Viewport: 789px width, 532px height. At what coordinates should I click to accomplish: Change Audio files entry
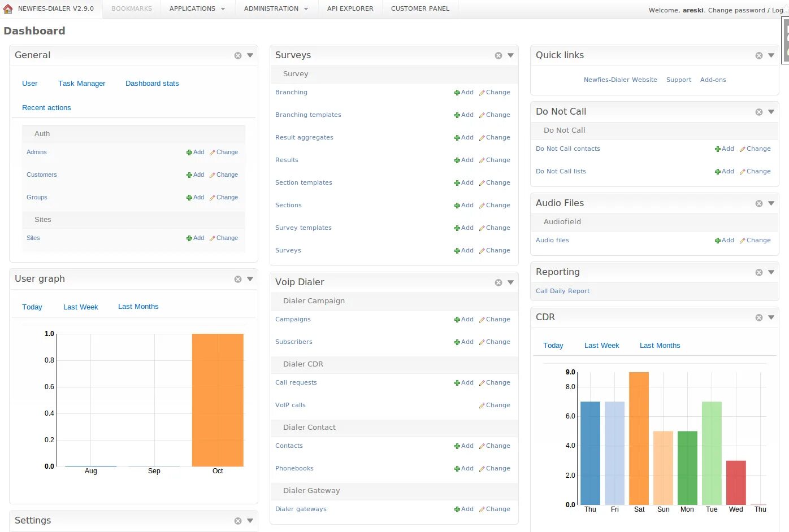(755, 240)
